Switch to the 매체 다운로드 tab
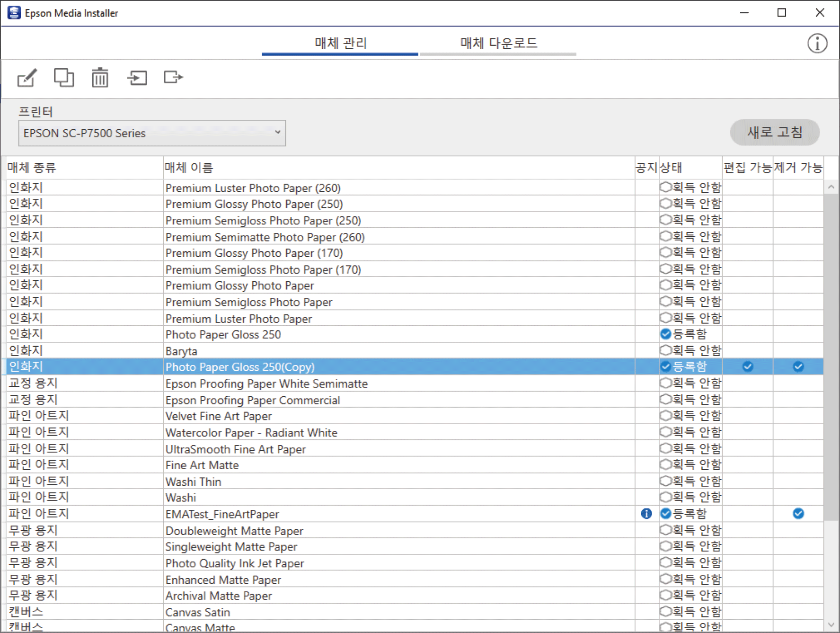This screenshot has width=840, height=633. [x=498, y=44]
